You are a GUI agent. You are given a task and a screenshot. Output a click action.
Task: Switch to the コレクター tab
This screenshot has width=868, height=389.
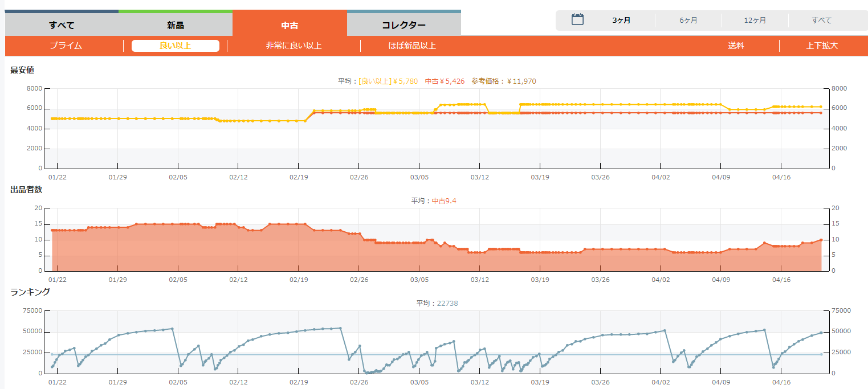(404, 25)
